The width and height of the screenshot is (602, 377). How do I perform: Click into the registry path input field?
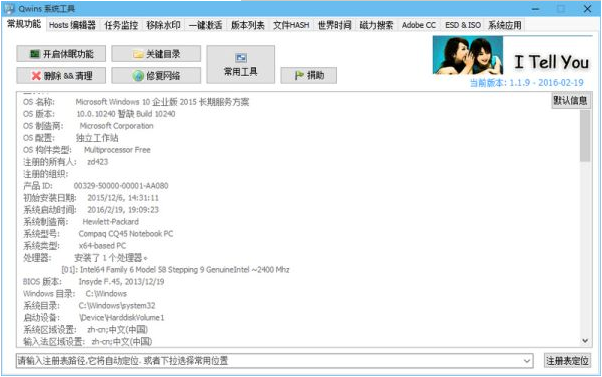(269, 361)
